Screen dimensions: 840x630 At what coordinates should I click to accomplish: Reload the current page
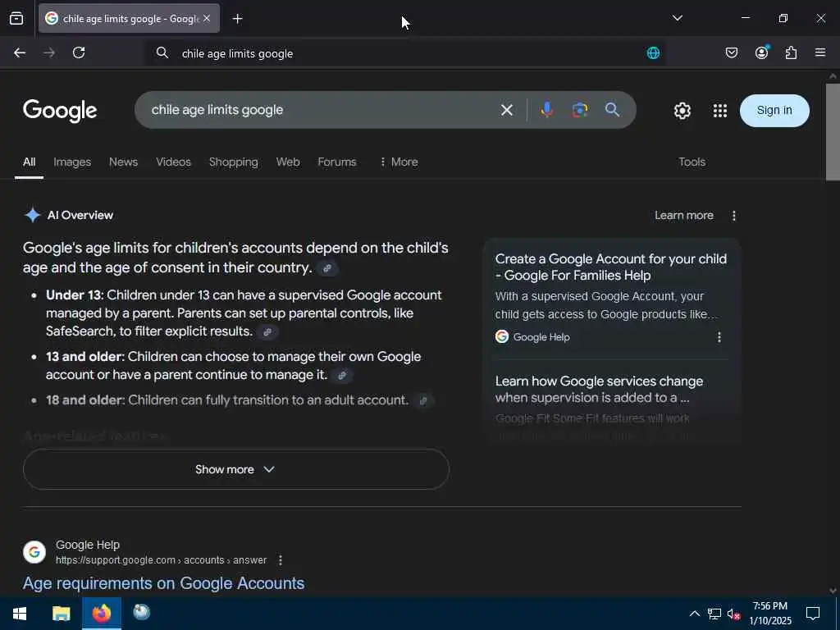[79, 52]
